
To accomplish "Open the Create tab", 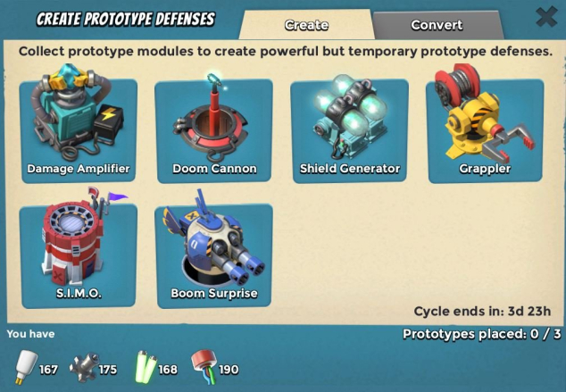I will coord(306,25).
